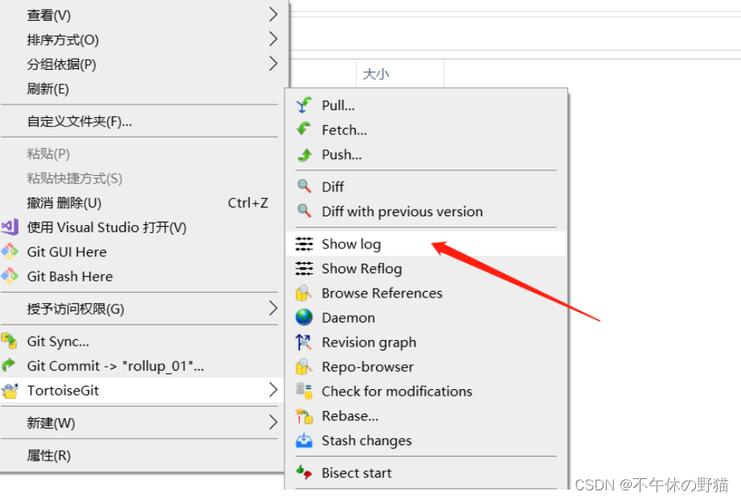
Task: Click magnifier icon for Diff with previous version
Action: [x=304, y=211]
